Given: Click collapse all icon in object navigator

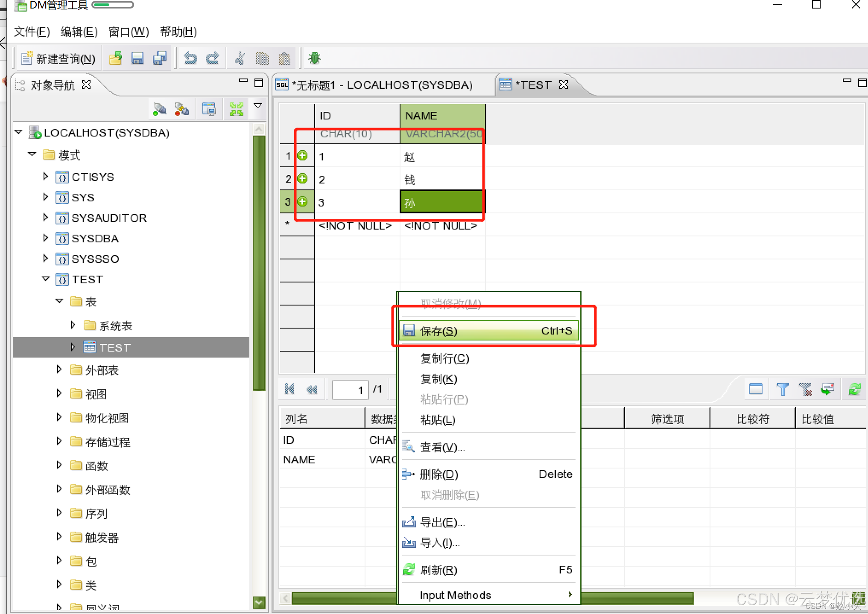Looking at the screenshot, I should (236, 109).
